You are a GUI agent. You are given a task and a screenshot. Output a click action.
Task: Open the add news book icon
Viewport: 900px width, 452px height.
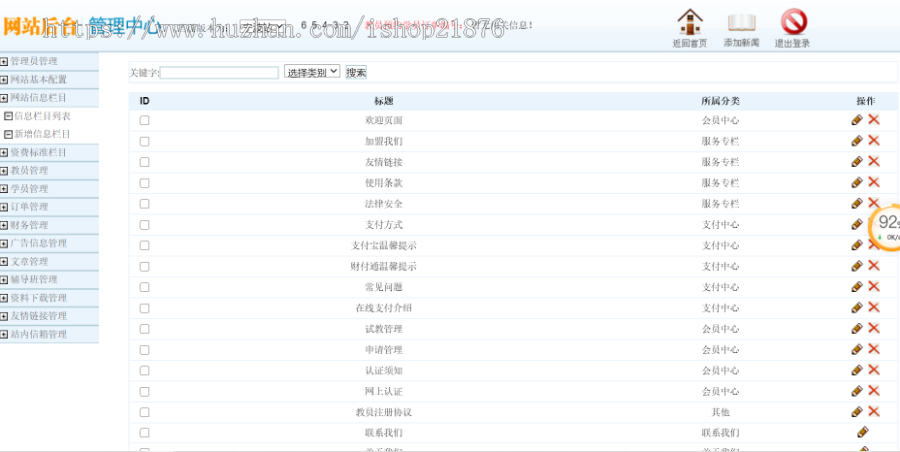(x=742, y=23)
